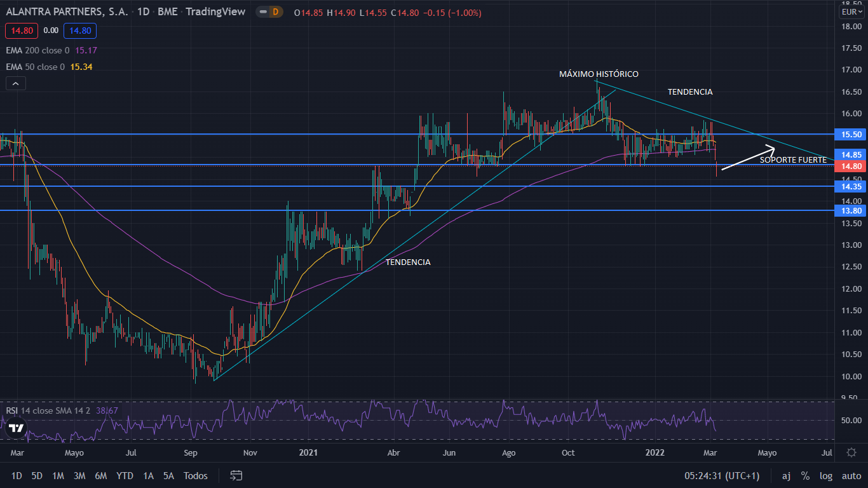Click the TradingView logo badge
868x488 pixels.
[15, 429]
